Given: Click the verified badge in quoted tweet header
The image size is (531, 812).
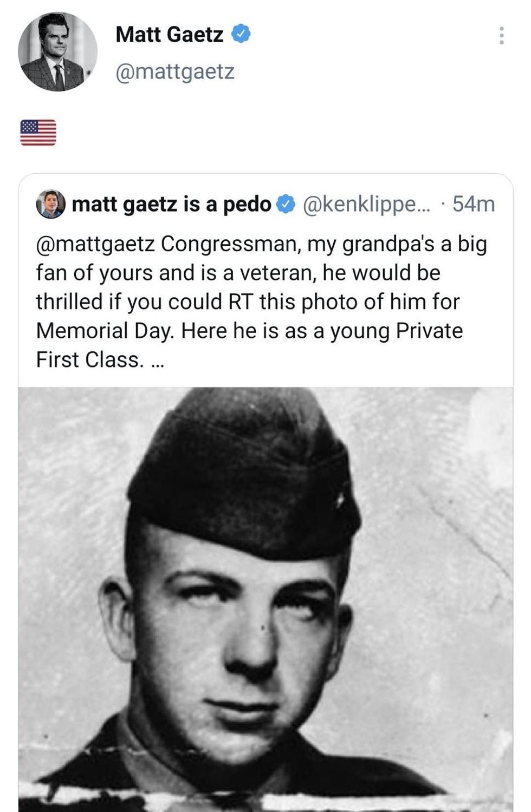Looking at the screenshot, I should [286, 204].
